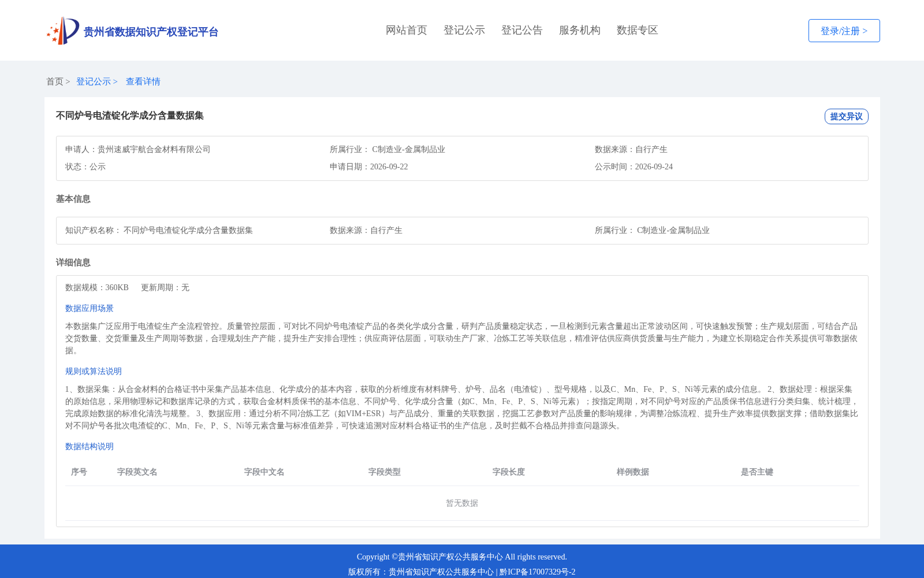Select the page title 不同炉号电渣锭化学成分含量数据集
924x578 pixels.
tap(130, 116)
